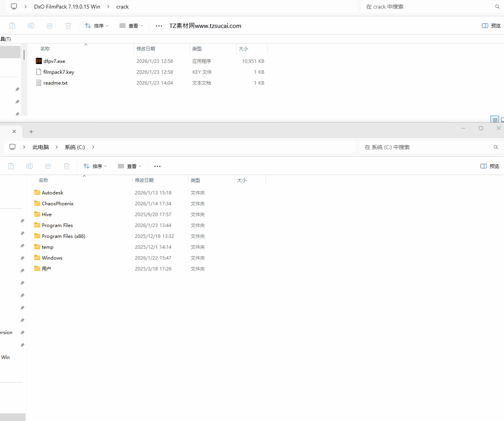The height and width of the screenshot is (421, 504).
Task: Open the three-dot more menu in the crack window
Action: pyautogui.click(x=159, y=26)
